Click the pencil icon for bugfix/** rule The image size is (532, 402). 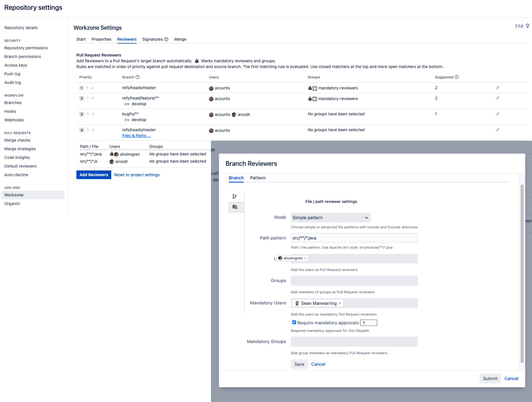[x=497, y=114]
